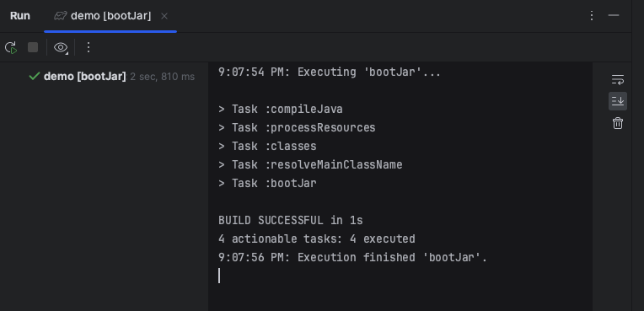
Task: Click the 2 sec, 810 ms duration label
Action: [162, 77]
